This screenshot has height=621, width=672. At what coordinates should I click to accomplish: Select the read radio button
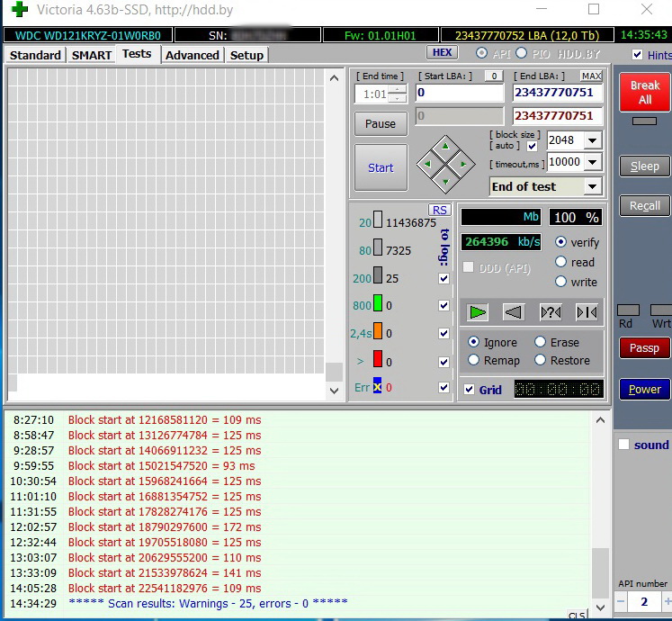click(x=561, y=262)
